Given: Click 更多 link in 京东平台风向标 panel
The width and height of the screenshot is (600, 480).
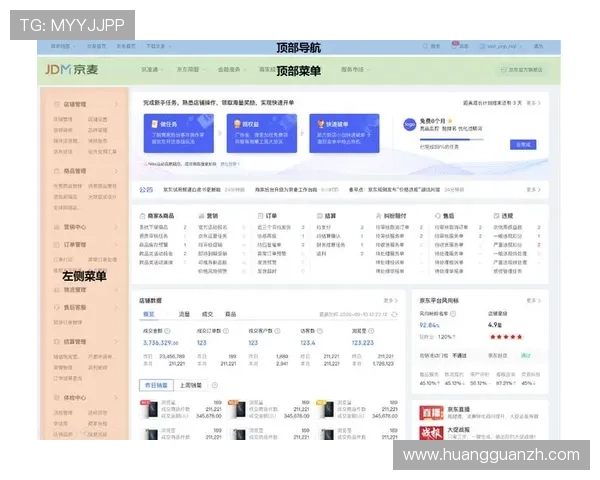Looking at the screenshot, I should pos(533,300).
